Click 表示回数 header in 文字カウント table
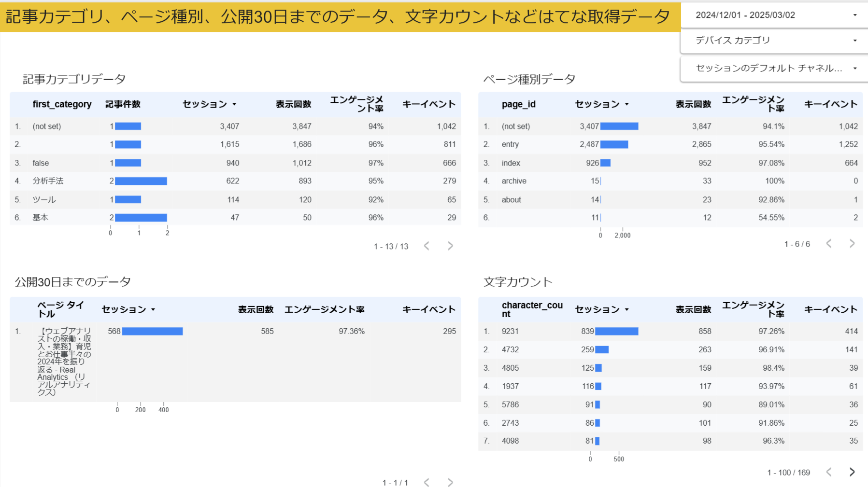 coord(693,309)
